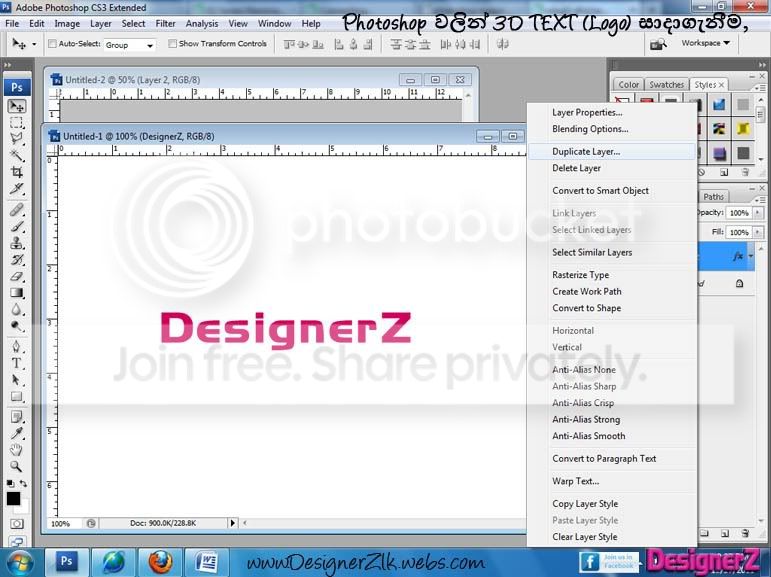Select the Horizontal Type tool

click(17, 364)
